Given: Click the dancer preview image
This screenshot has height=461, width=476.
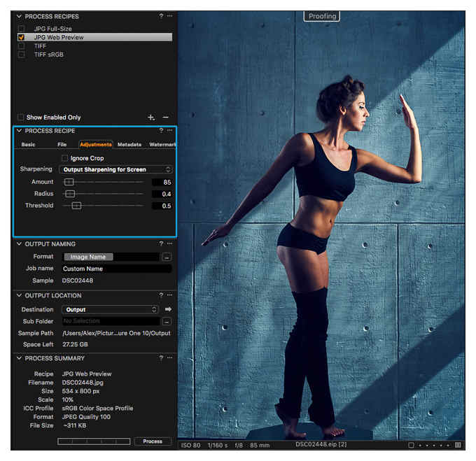Looking at the screenshot, I should click(x=321, y=225).
